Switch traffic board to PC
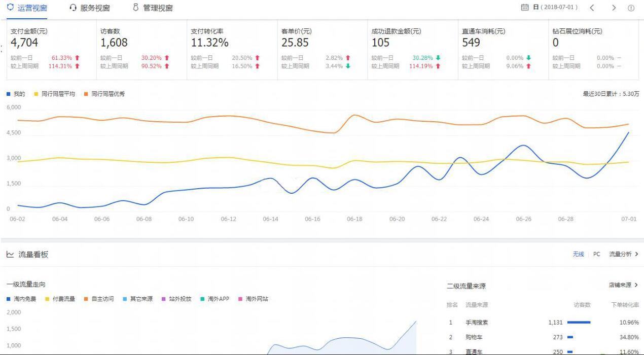Image resolution: width=644 pixels, height=355 pixels. (x=596, y=254)
